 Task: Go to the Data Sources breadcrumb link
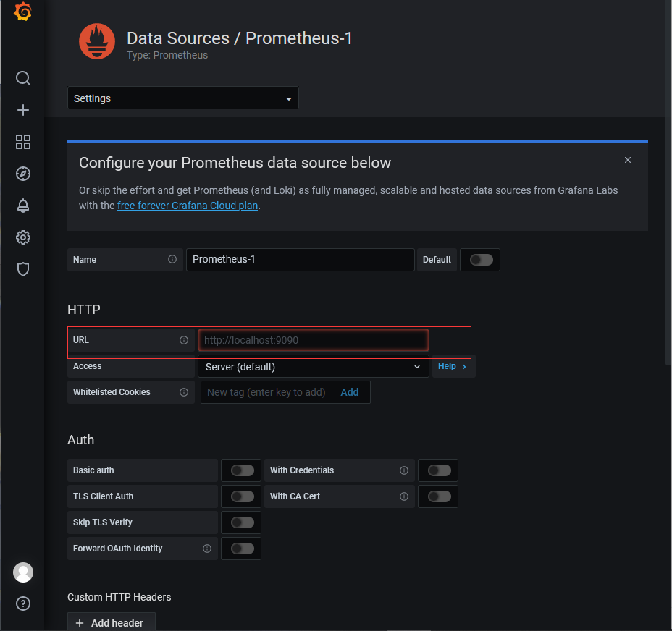tap(178, 38)
